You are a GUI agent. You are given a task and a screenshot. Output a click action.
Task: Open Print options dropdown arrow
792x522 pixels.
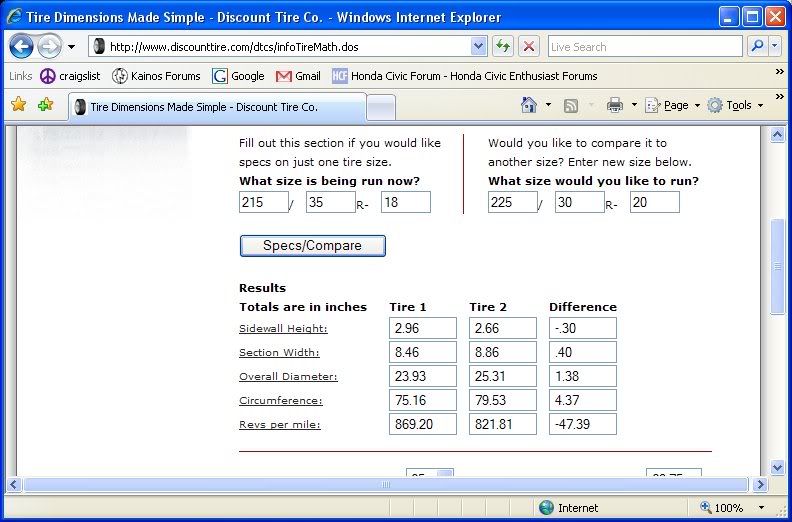(634, 105)
